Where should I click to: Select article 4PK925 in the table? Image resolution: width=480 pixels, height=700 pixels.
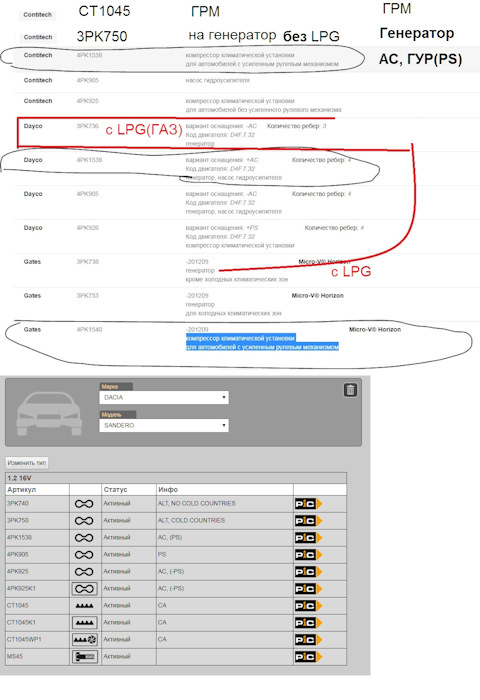click(x=17, y=571)
